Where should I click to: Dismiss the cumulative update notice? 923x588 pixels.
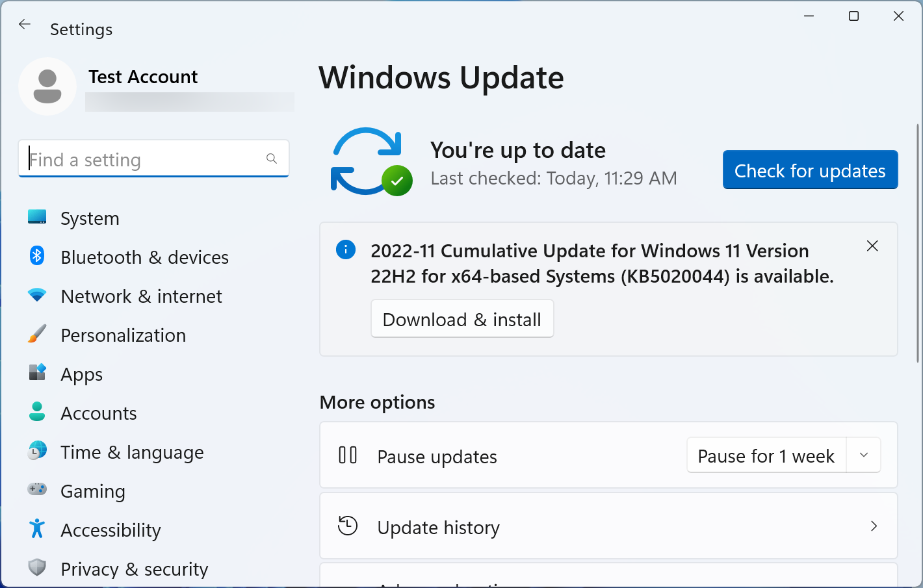872,246
